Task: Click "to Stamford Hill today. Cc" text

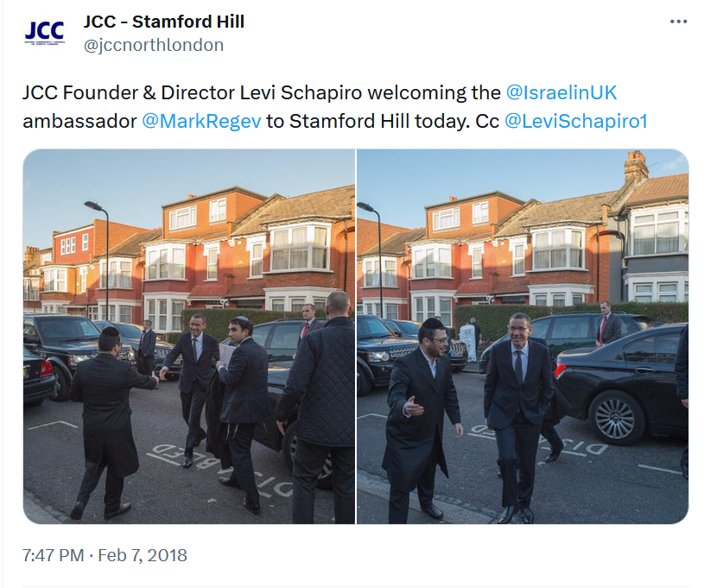Action: 383,121
